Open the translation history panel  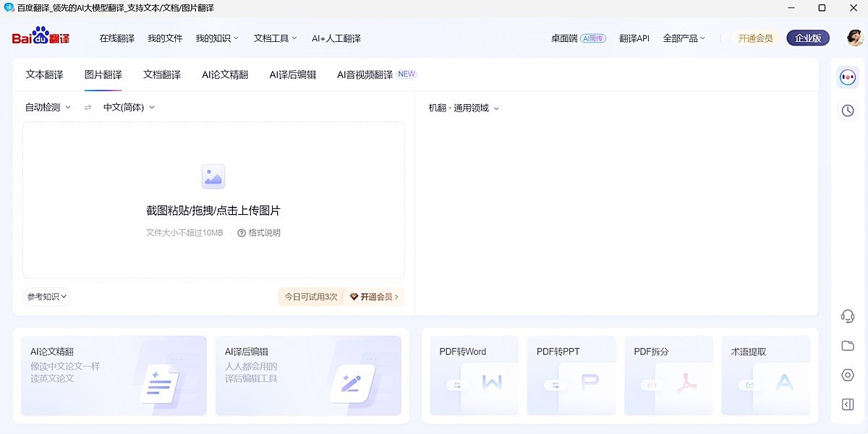(x=847, y=110)
